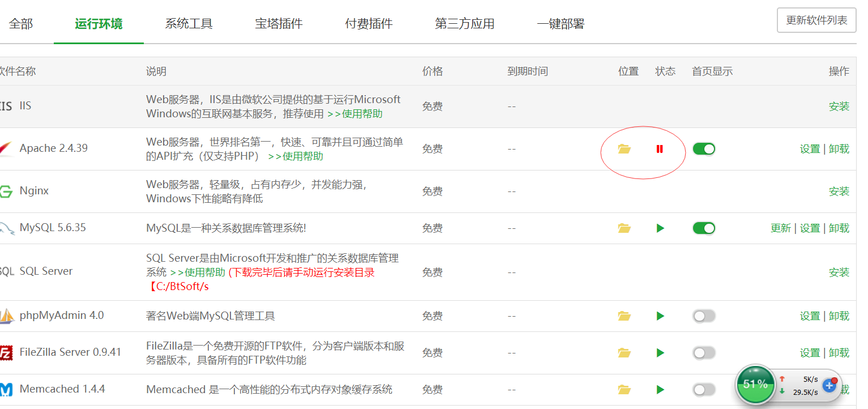Click the 价格 column header

[x=433, y=71]
